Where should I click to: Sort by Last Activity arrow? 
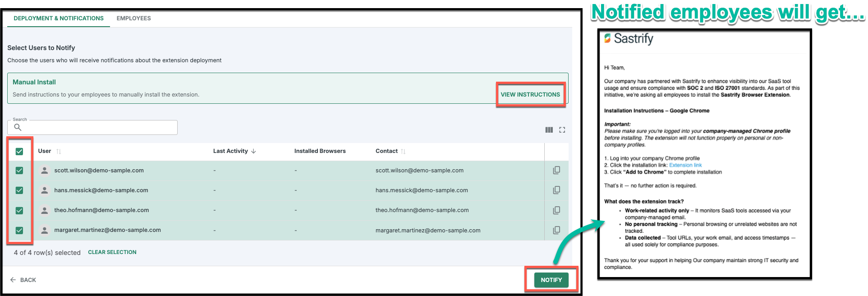[x=253, y=151]
